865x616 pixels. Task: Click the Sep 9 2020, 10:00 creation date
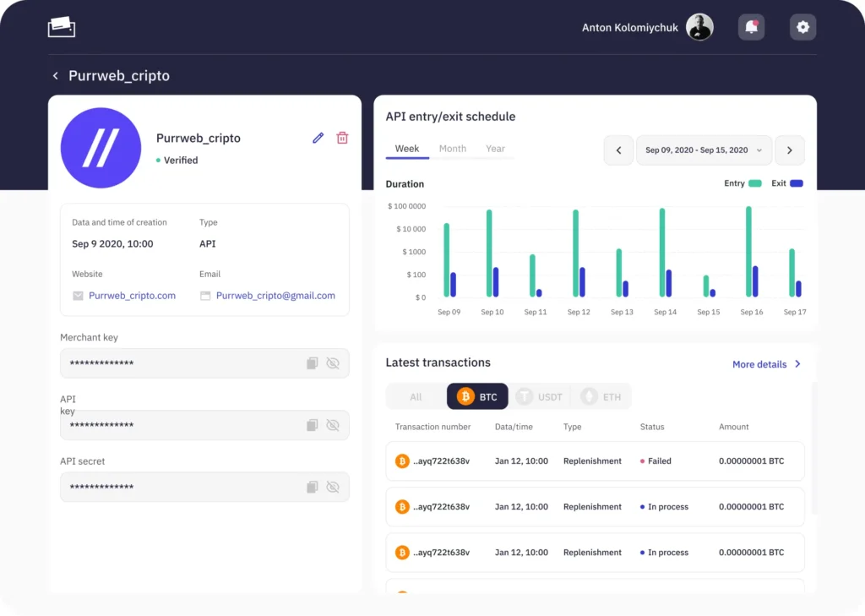click(112, 244)
